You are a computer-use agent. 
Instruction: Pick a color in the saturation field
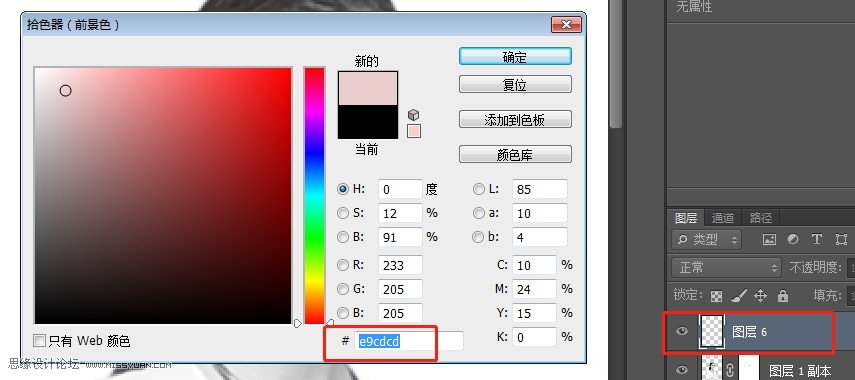coord(163,196)
